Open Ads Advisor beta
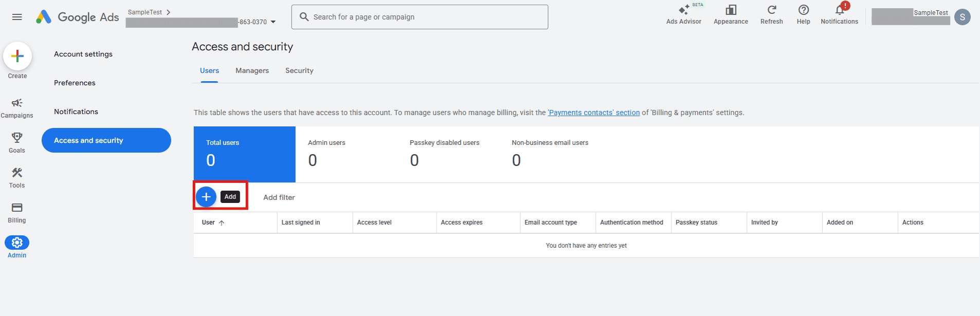 click(683, 15)
